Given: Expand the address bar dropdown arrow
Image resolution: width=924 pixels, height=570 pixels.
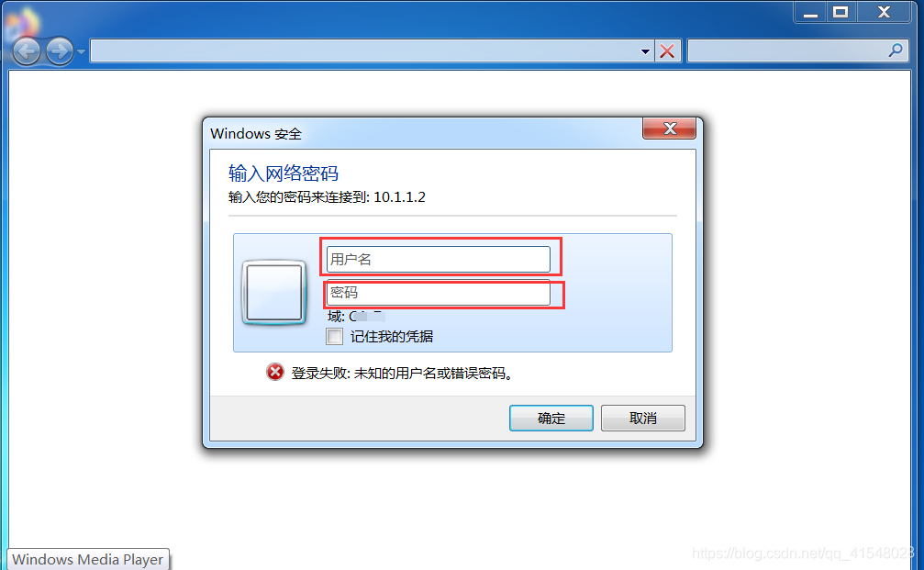Looking at the screenshot, I should click(645, 51).
